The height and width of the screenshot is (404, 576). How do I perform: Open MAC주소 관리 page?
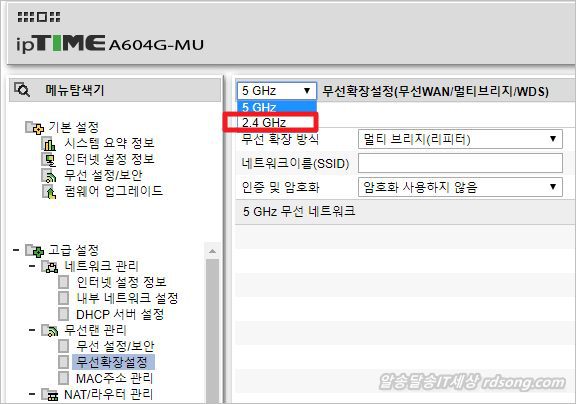point(115,378)
